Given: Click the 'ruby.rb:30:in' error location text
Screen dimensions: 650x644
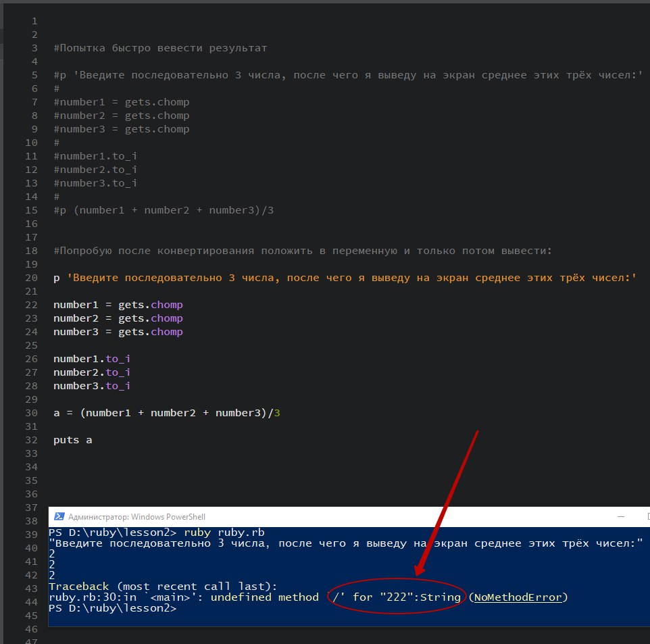Looking at the screenshot, I should click(x=93, y=597).
